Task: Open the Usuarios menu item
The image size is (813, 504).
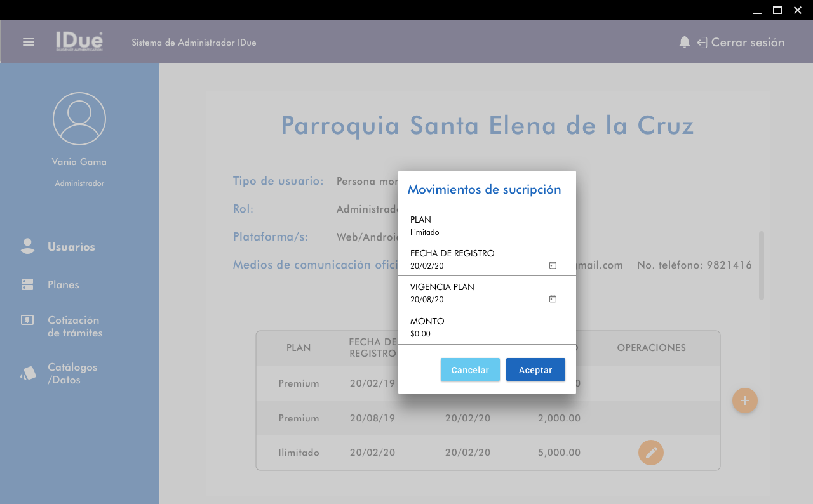Action: click(x=71, y=247)
